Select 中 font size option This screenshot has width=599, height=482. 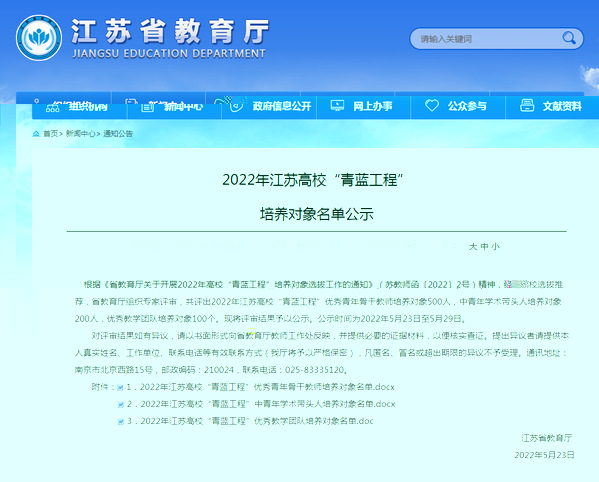click(484, 247)
